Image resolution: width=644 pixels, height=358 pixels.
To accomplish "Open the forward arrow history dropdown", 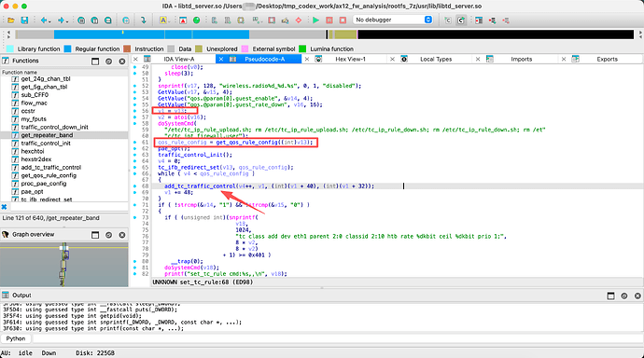I will 67,21.
